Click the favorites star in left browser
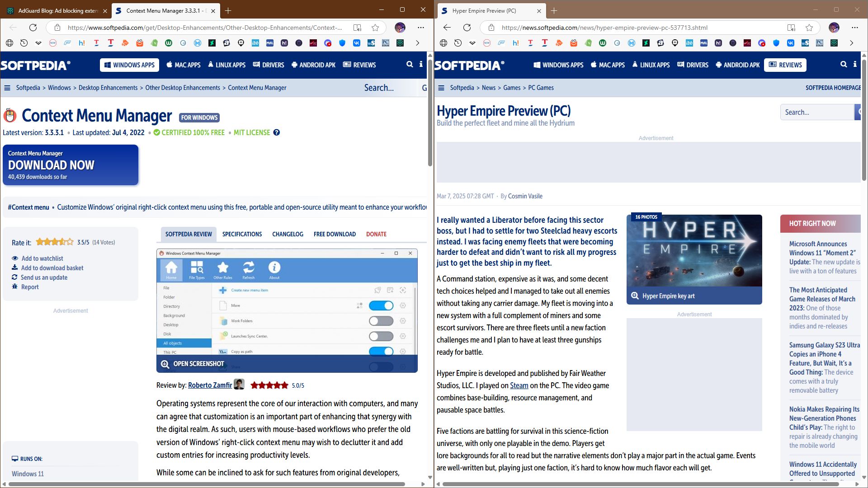Viewport: 868px width, 488px height. (375, 28)
